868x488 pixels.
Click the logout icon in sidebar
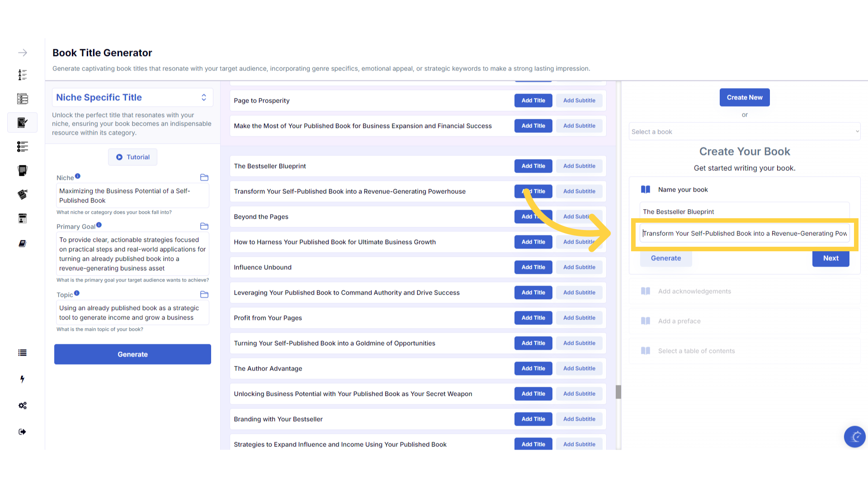tap(22, 432)
